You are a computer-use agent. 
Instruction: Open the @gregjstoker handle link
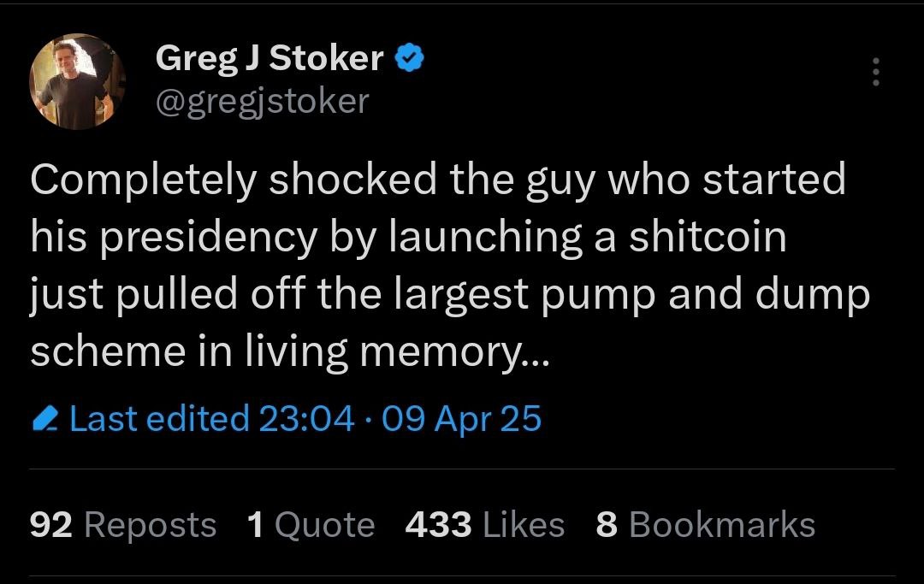(262, 101)
